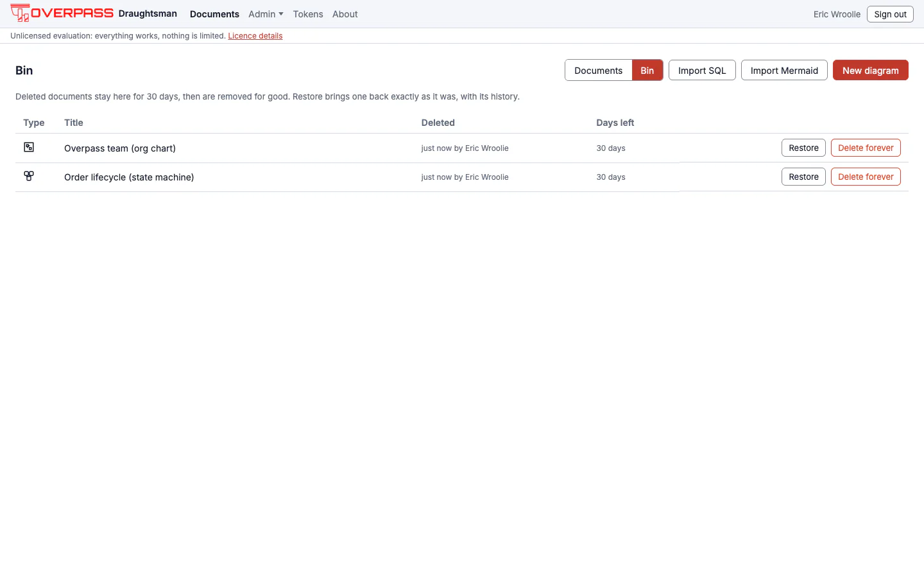Open the About page

coord(345,14)
